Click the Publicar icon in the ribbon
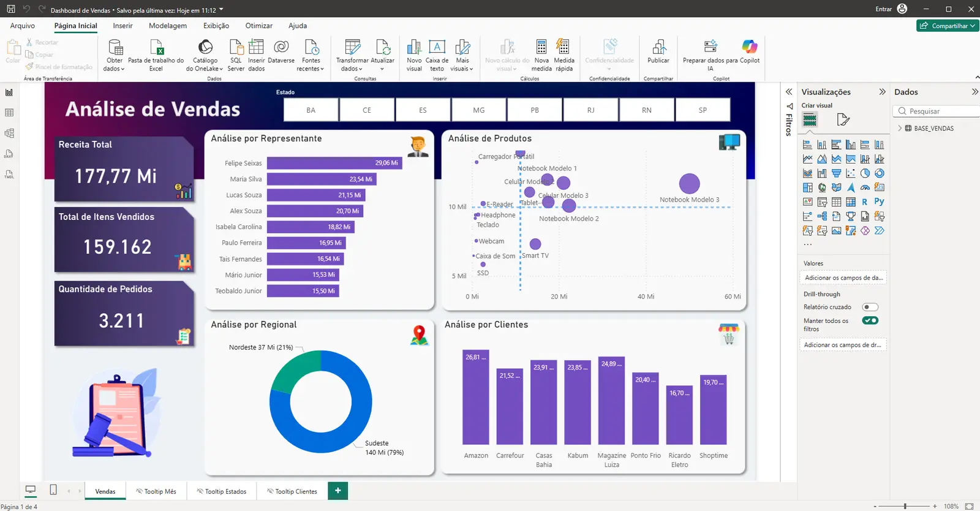Viewport: 980px width, 511px height. point(658,47)
